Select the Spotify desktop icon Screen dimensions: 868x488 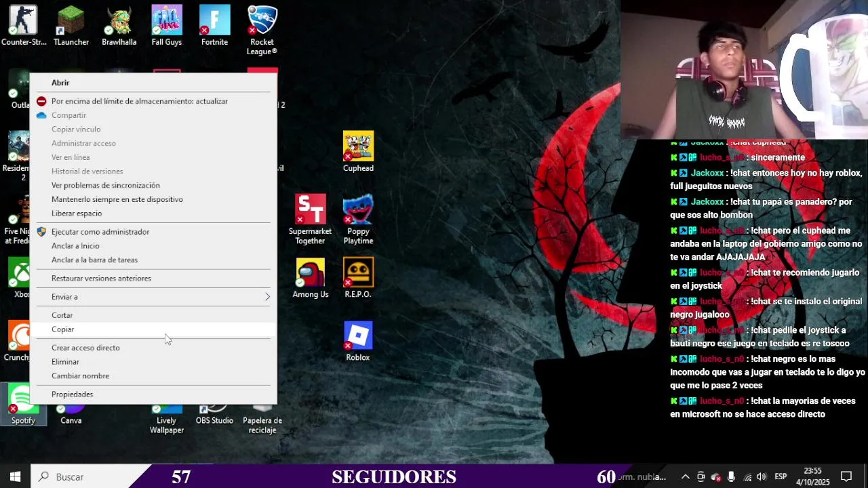point(23,405)
